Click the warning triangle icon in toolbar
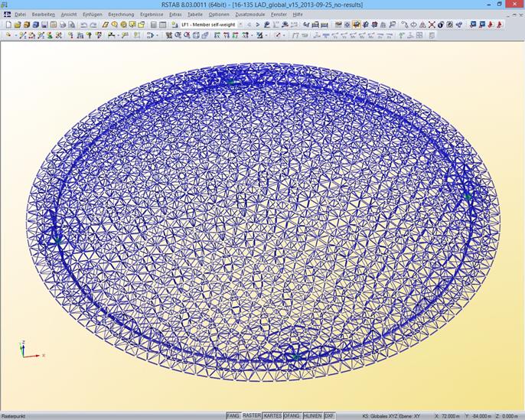The width and height of the screenshot is (525, 420). coord(422,24)
